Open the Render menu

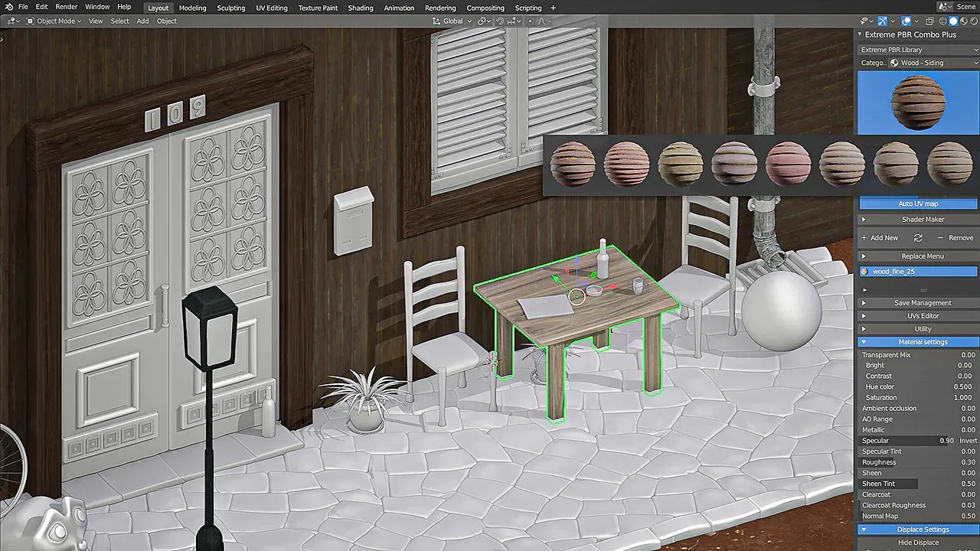point(67,7)
